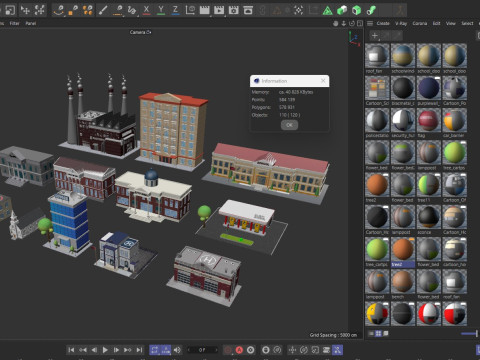Go to previous keyframe
The width and height of the screenshot is (480, 360).
(x=82, y=350)
